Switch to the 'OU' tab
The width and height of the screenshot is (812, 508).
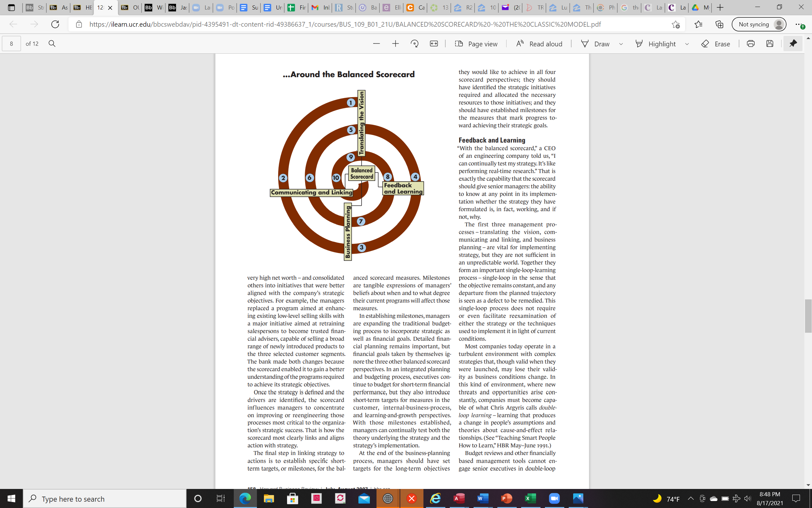130,7
